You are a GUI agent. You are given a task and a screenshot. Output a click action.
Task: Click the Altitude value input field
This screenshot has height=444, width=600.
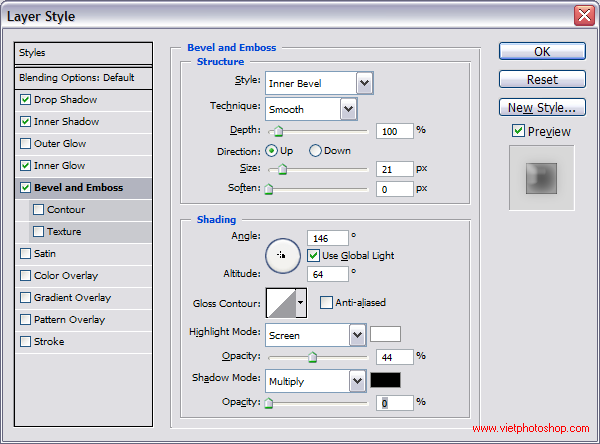point(327,273)
